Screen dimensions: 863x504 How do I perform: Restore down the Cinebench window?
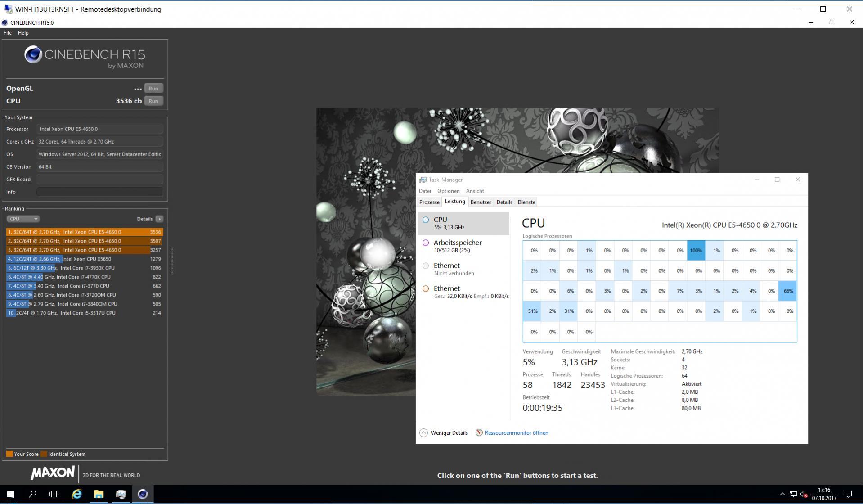pyautogui.click(x=831, y=22)
